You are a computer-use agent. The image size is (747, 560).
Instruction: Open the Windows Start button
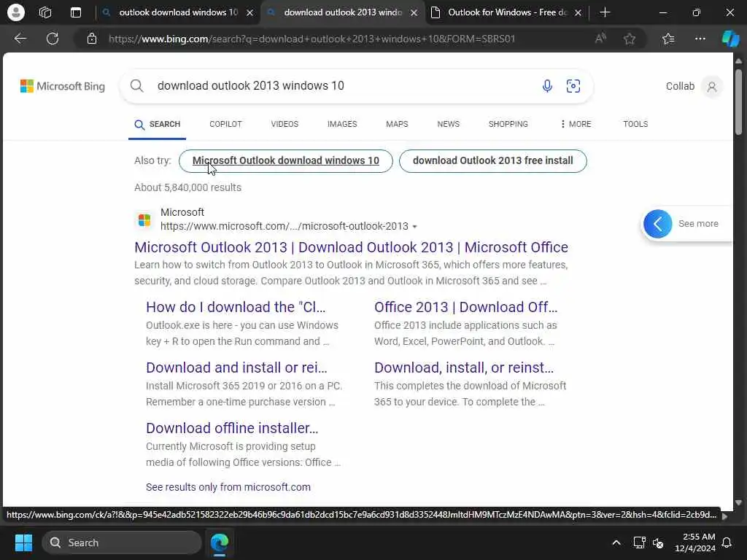23,542
